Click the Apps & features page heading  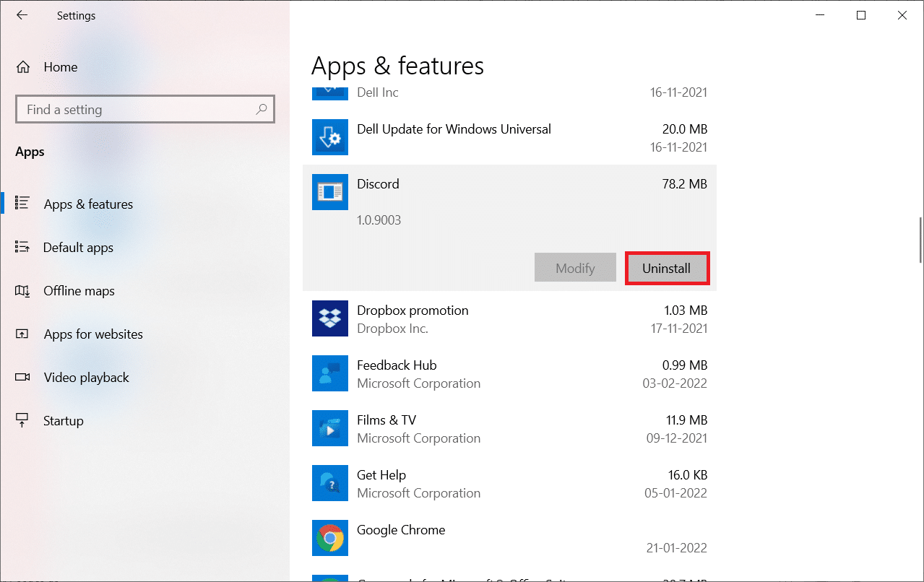click(398, 66)
